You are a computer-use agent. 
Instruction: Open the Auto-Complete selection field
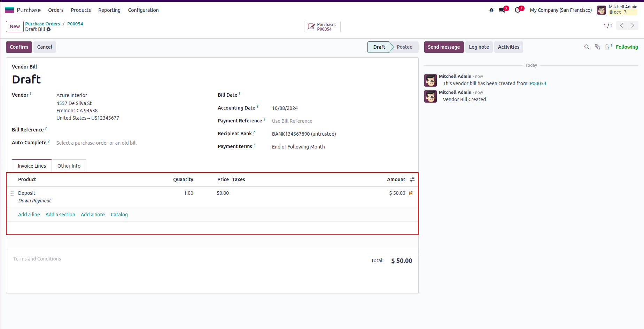[96, 143]
